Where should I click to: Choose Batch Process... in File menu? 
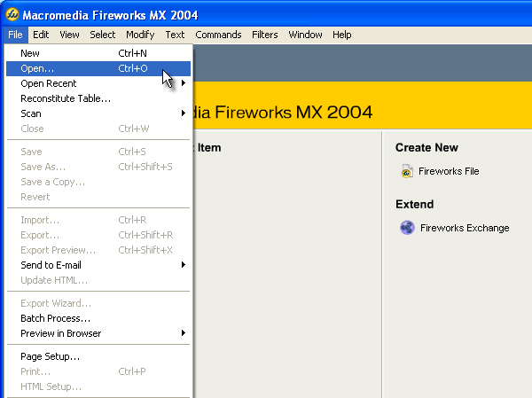pos(55,318)
